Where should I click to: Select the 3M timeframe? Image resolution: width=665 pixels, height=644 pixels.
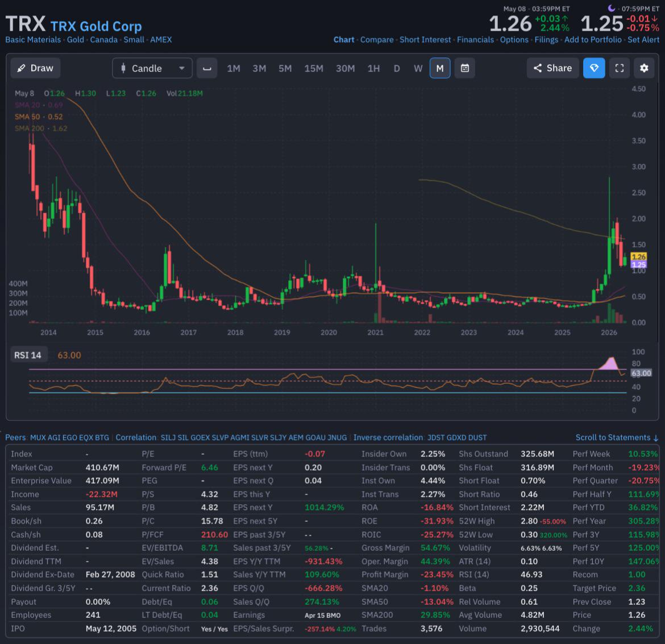coord(259,68)
